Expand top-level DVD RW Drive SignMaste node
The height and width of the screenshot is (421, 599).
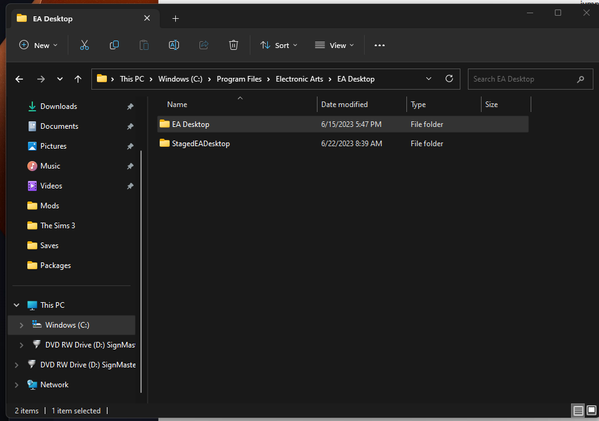(16, 365)
